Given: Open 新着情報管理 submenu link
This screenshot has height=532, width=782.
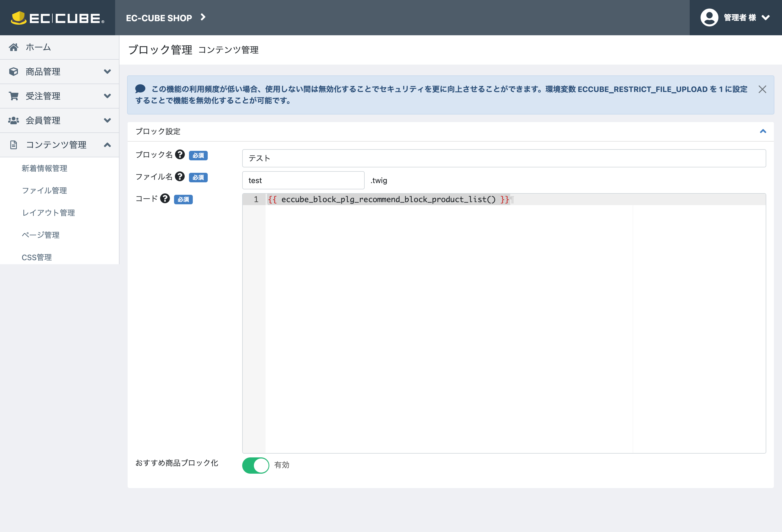Looking at the screenshot, I should pyautogui.click(x=45, y=168).
